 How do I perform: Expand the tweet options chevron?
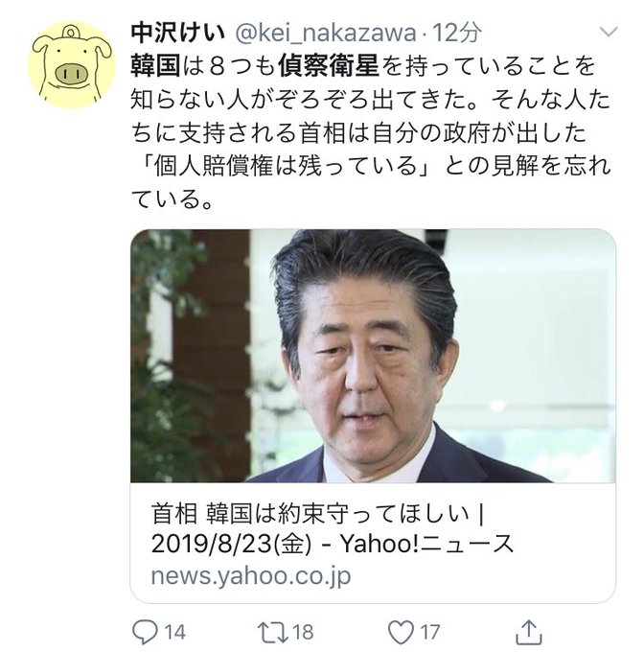(x=609, y=32)
